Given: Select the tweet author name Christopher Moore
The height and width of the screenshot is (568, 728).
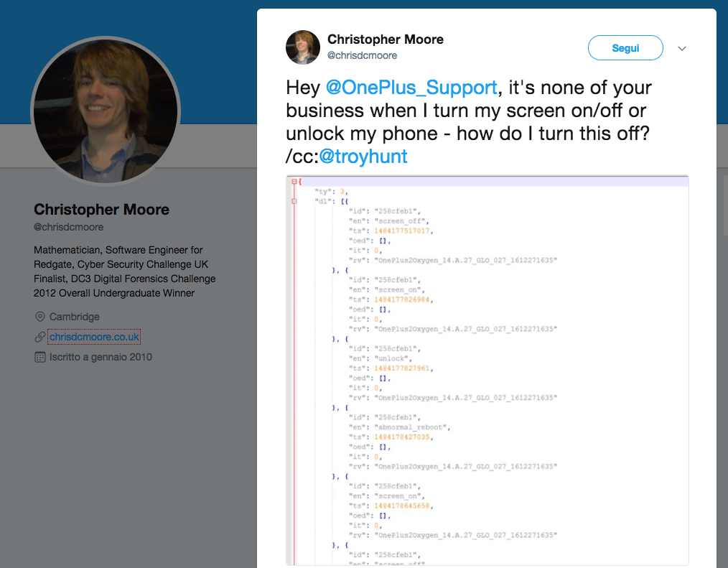Looking at the screenshot, I should tap(386, 39).
